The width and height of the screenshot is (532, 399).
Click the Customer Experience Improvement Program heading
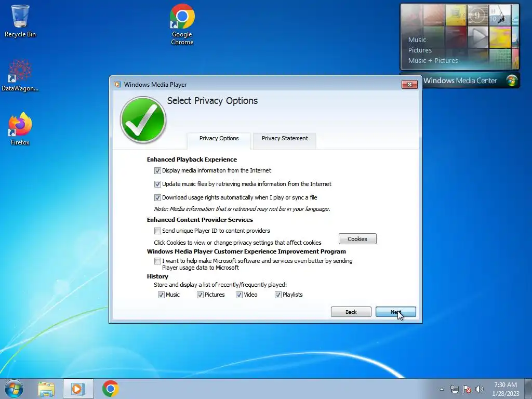(x=246, y=251)
